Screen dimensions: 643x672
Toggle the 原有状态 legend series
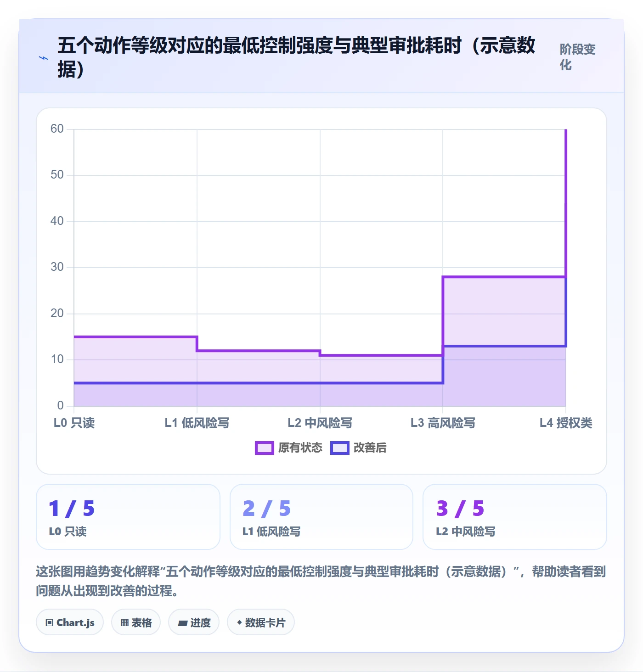(289, 448)
